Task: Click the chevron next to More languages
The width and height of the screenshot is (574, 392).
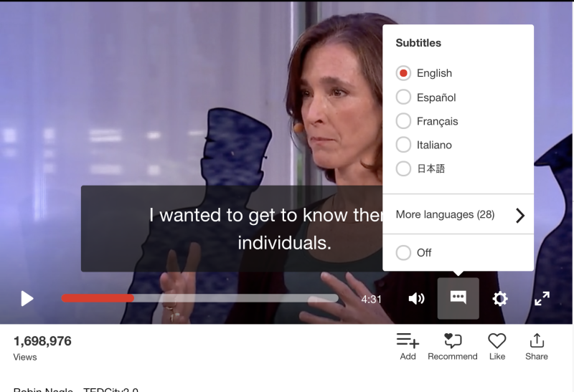Action: pyautogui.click(x=520, y=216)
